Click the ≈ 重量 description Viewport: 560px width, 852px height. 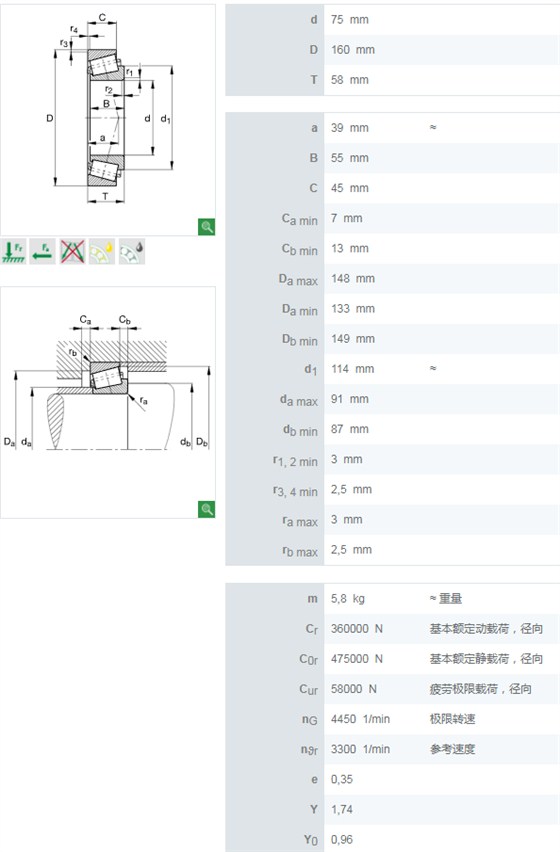click(x=445, y=599)
